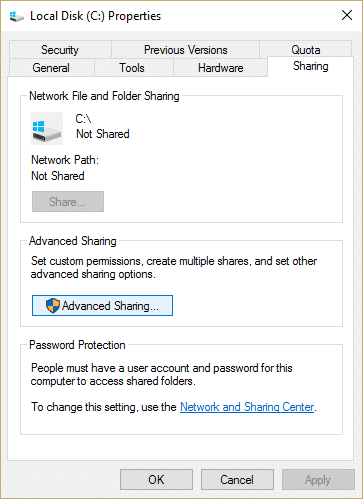The image size is (363, 499).
Task: Click the grayed-out Share... button
Action: click(x=68, y=201)
